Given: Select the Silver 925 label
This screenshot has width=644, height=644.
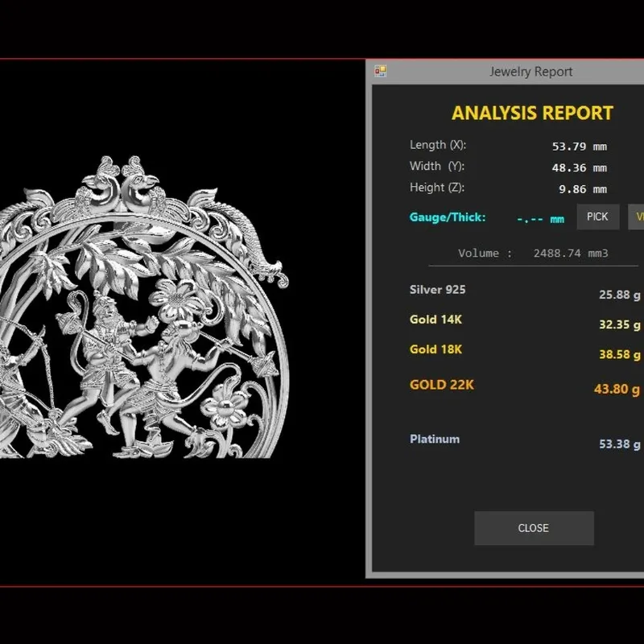Looking at the screenshot, I should (x=437, y=290).
